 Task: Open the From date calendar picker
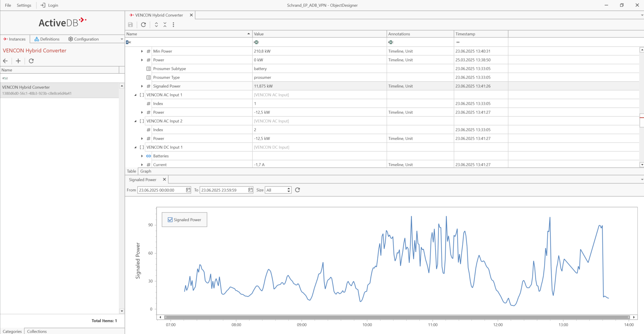[x=188, y=190]
